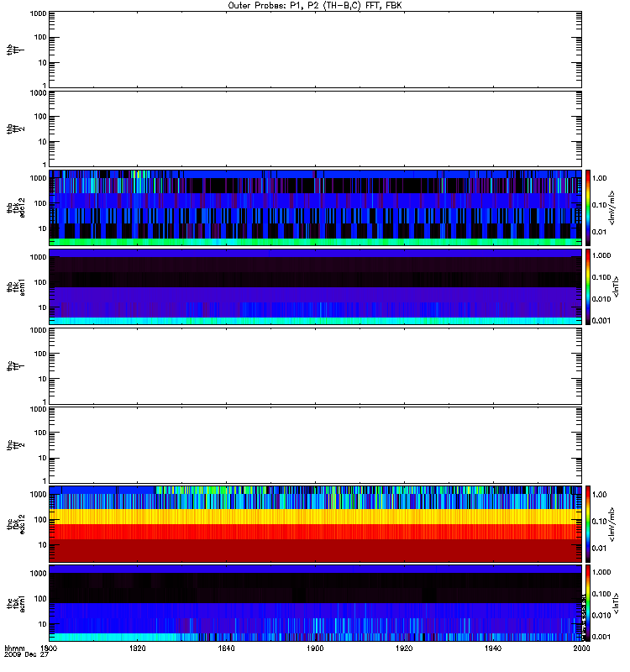Click the 1920 time axis label

click(x=404, y=648)
